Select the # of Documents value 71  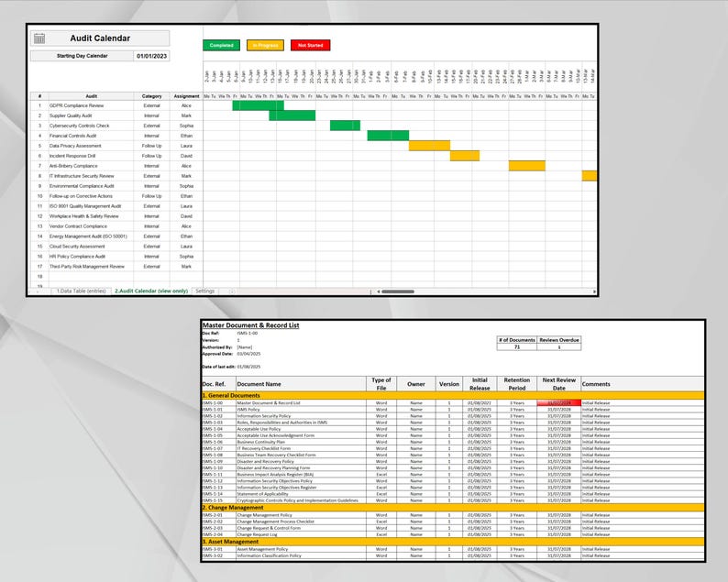pyautogui.click(x=517, y=346)
